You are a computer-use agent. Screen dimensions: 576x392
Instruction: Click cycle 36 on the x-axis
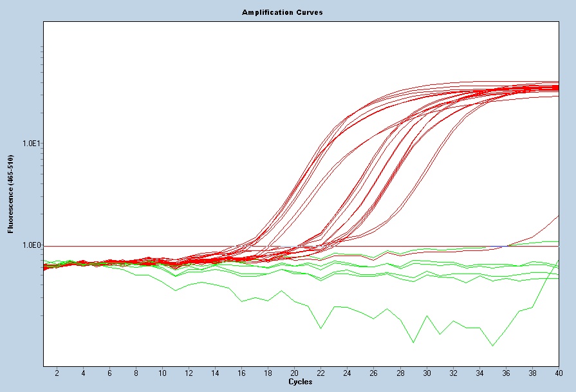(505, 373)
